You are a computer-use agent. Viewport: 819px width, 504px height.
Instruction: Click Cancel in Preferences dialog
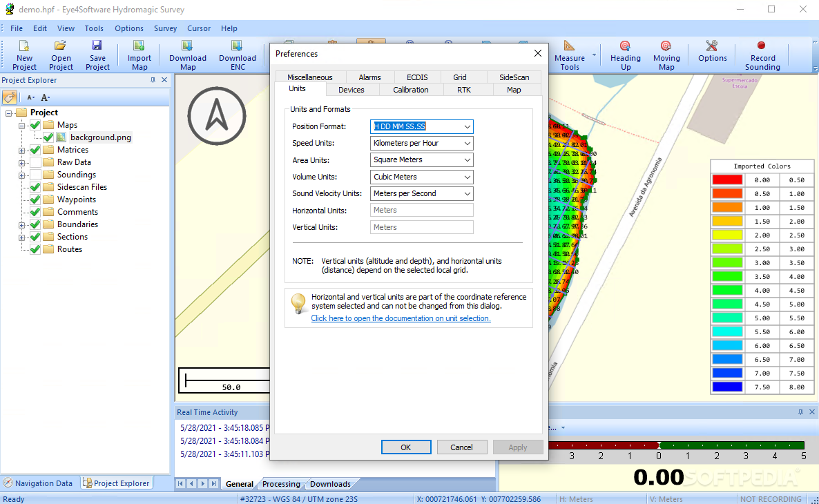click(x=462, y=447)
